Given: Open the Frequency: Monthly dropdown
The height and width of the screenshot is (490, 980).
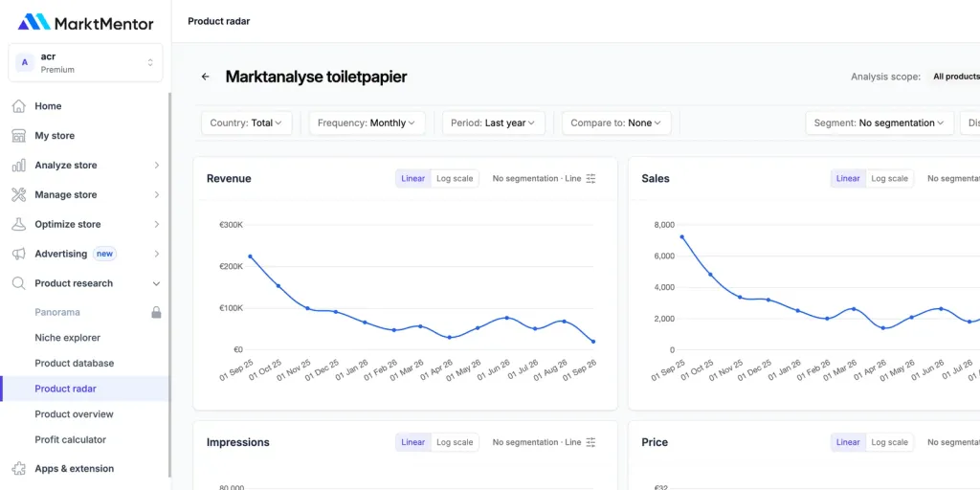Looking at the screenshot, I should tap(367, 123).
